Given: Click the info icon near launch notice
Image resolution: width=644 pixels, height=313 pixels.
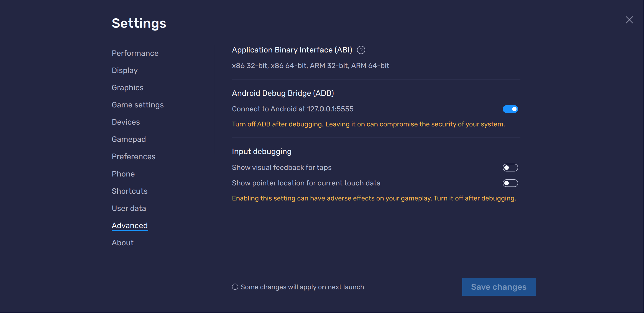Looking at the screenshot, I should coord(235,287).
